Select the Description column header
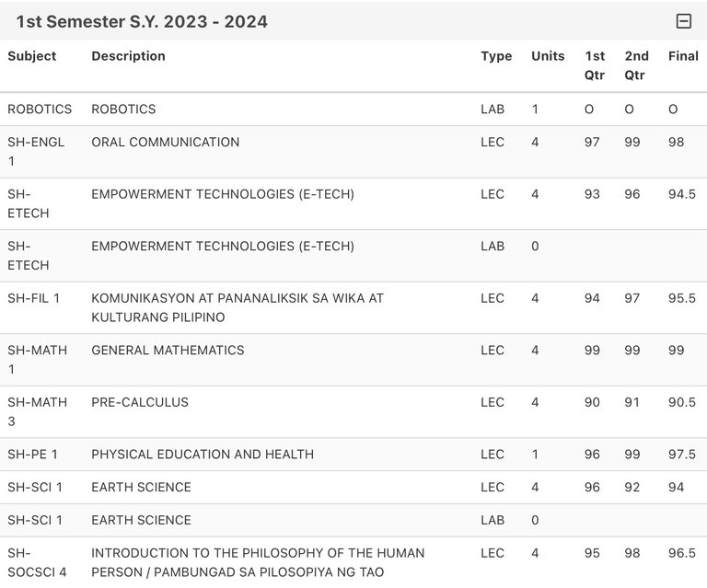This screenshot has width=707, height=588. click(129, 56)
